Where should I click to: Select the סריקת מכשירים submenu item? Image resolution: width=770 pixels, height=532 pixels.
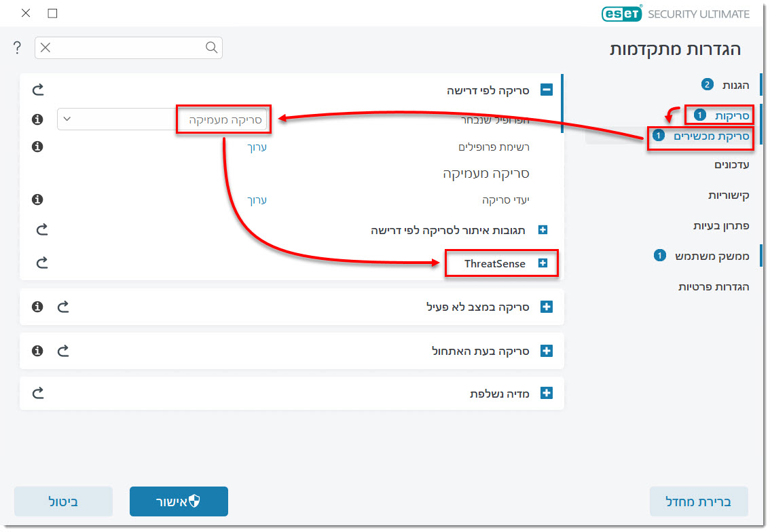711,136
